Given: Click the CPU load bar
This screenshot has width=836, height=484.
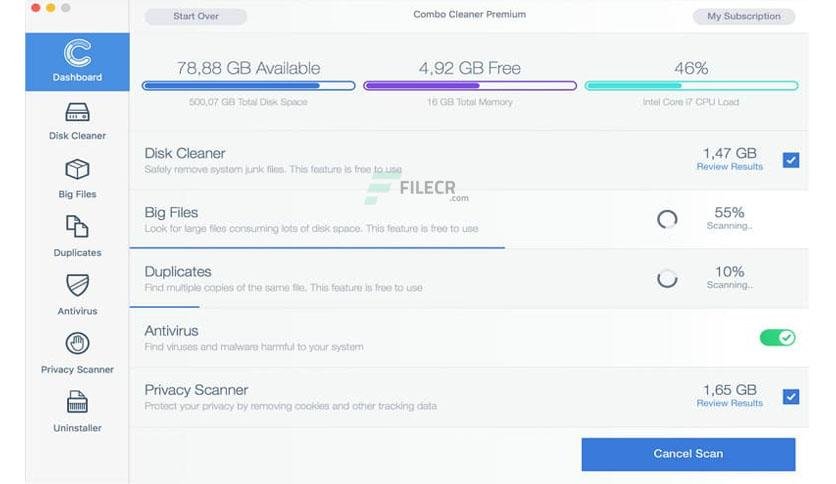Looking at the screenshot, I should [x=692, y=86].
